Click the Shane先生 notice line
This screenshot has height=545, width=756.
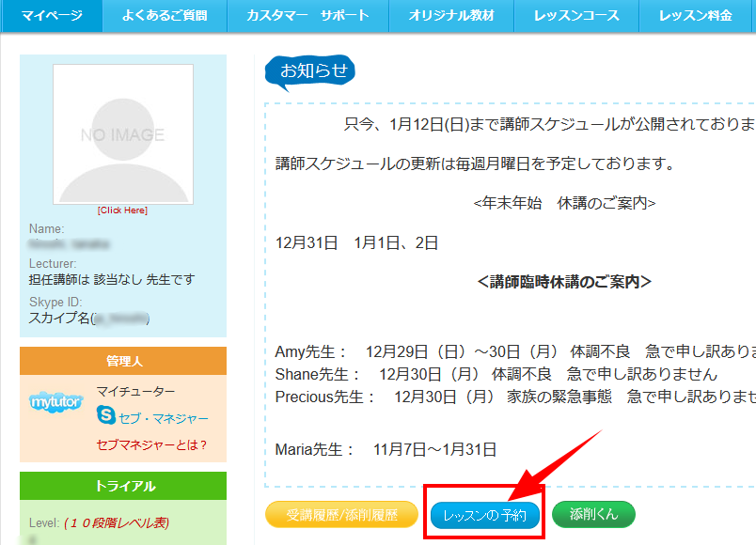pos(496,374)
